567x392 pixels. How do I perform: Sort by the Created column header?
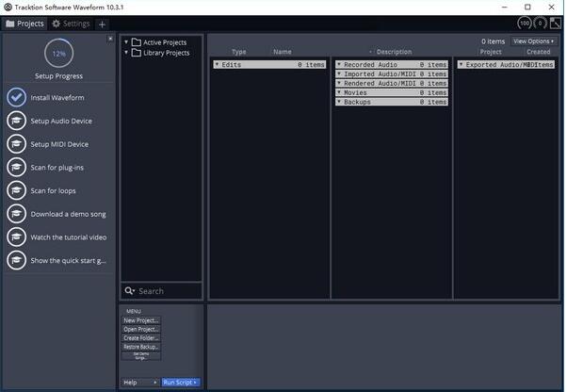coord(538,52)
